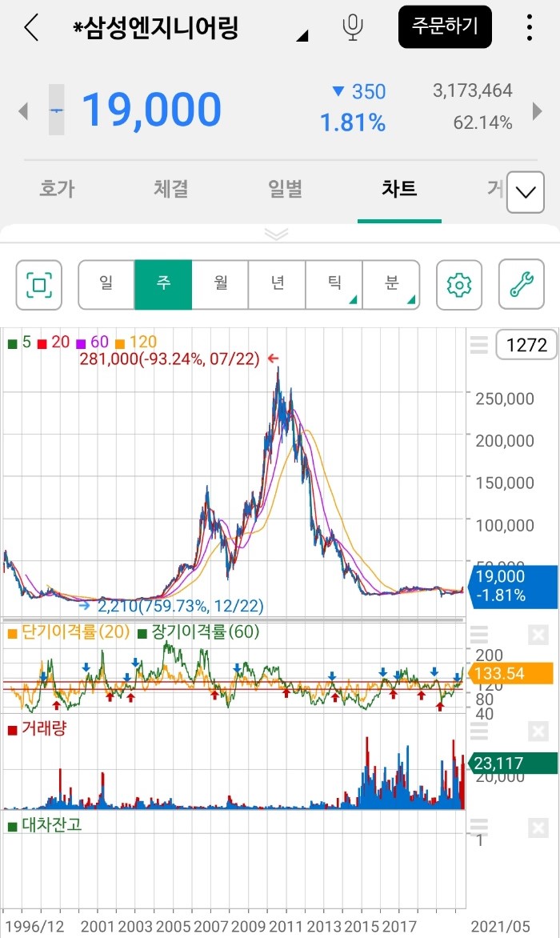Screen dimensions: 560x938
Task: Tap the ▼ 350 price change
Action: 358,91
